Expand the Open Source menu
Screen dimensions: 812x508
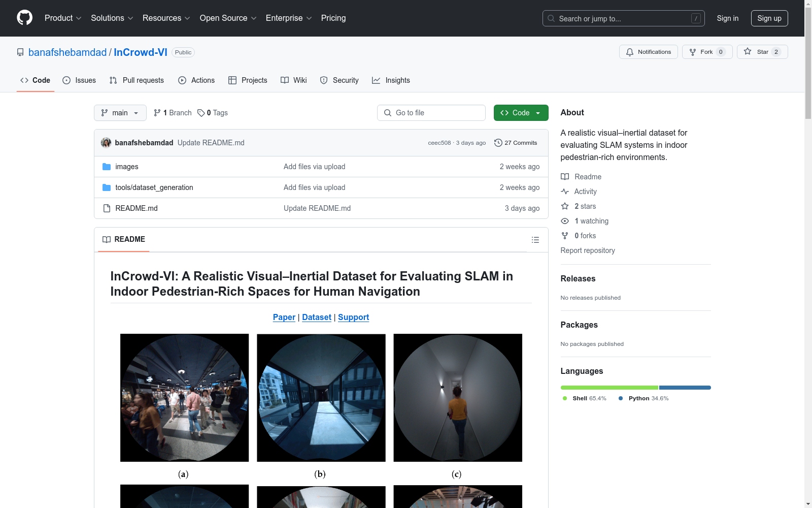click(228, 18)
